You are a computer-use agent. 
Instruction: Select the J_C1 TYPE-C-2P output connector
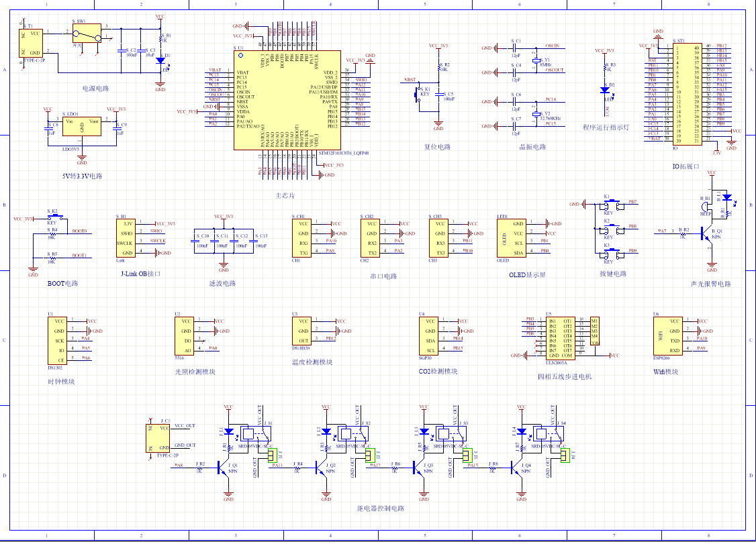click(158, 438)
